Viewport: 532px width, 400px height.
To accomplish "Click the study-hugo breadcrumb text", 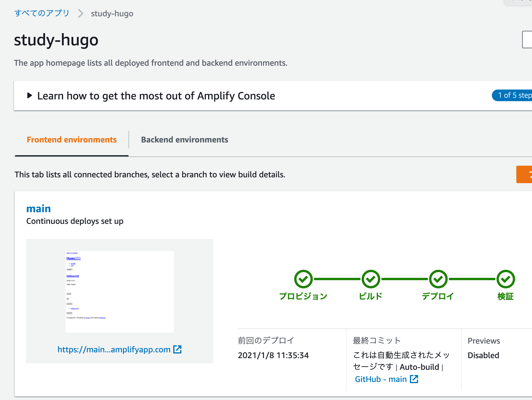I will coord(112,14).
